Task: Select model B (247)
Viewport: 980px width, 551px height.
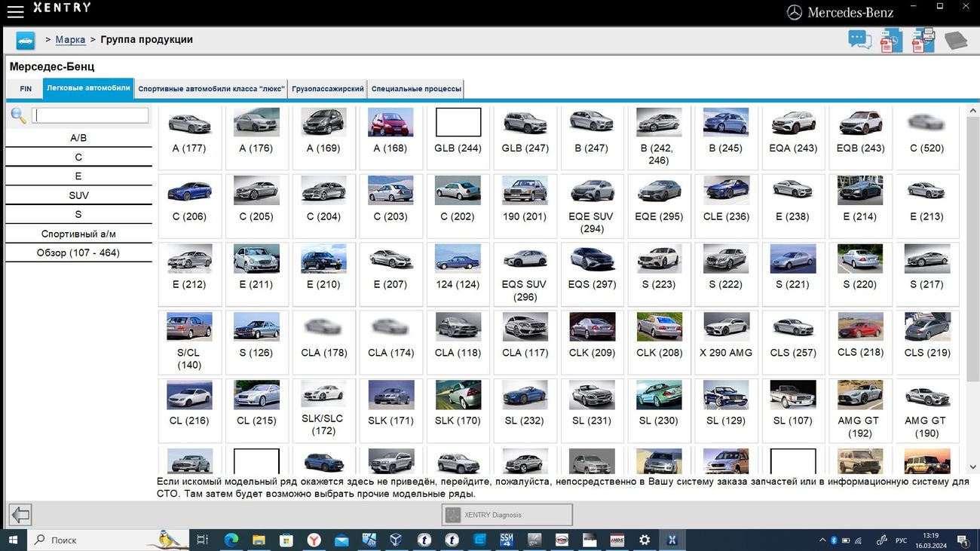Action: [x=592, y=137]
